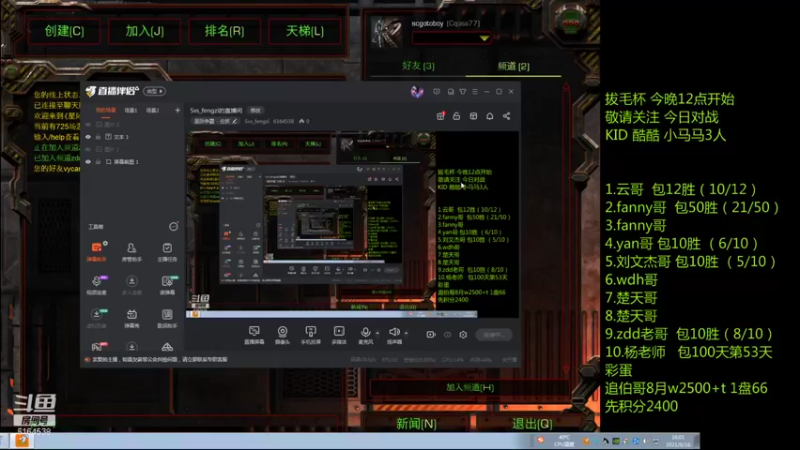Open the 排名(R) ranking button

coord(224,32)
